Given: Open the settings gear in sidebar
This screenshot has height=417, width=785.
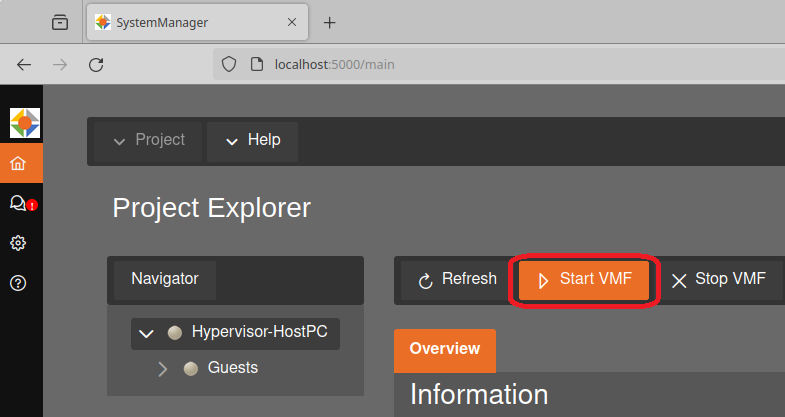Looking at the screenshot, I should (x=18, y=243).
